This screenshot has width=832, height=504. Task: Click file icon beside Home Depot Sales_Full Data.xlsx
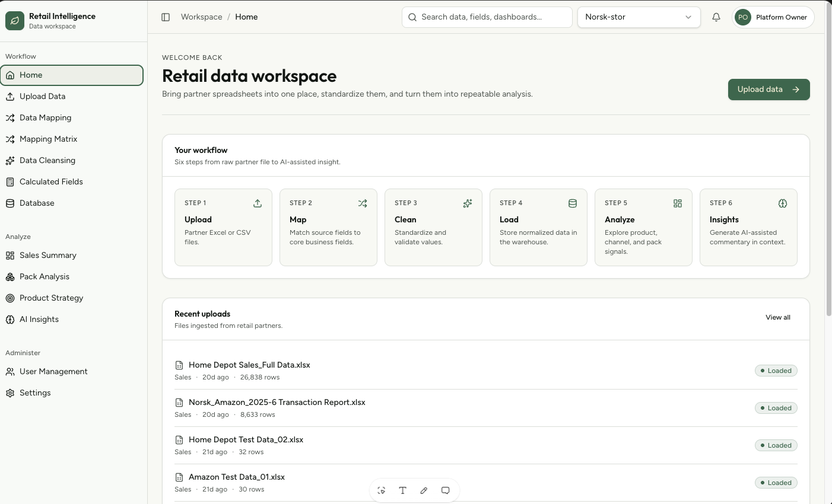pyautogui.click(x=179, y=365)
